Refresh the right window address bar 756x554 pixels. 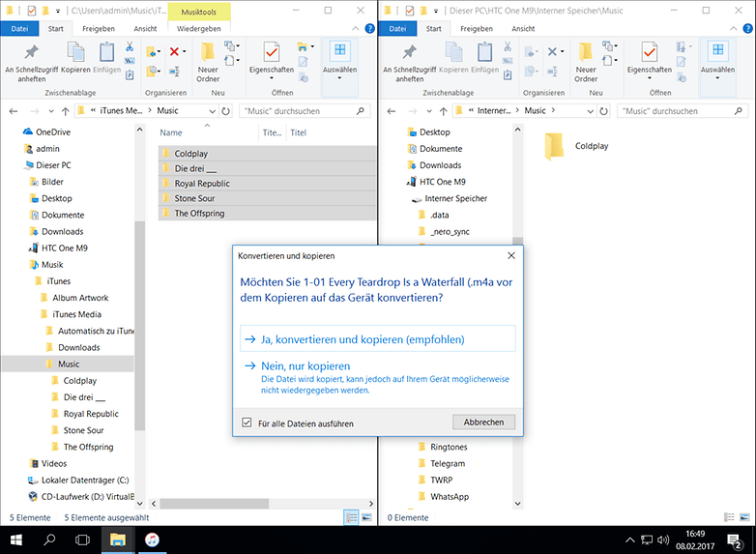click(x=603, y=111)
